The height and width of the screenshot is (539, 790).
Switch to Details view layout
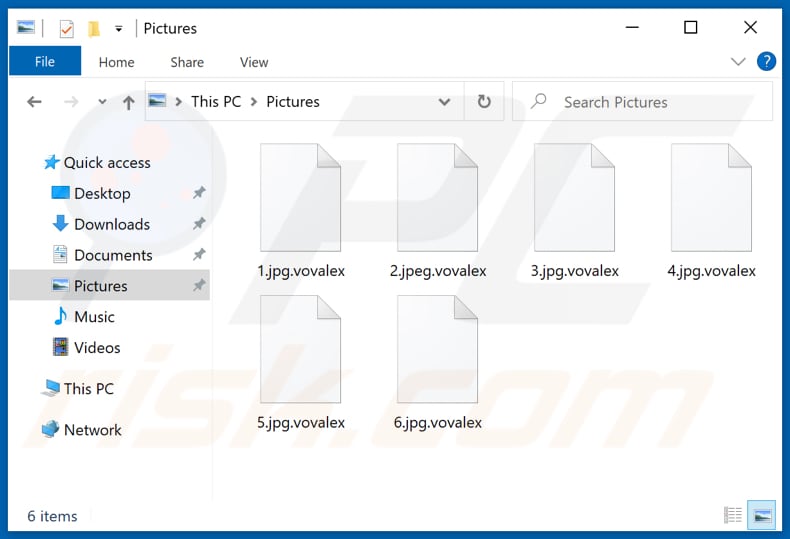tap(734, 516)
